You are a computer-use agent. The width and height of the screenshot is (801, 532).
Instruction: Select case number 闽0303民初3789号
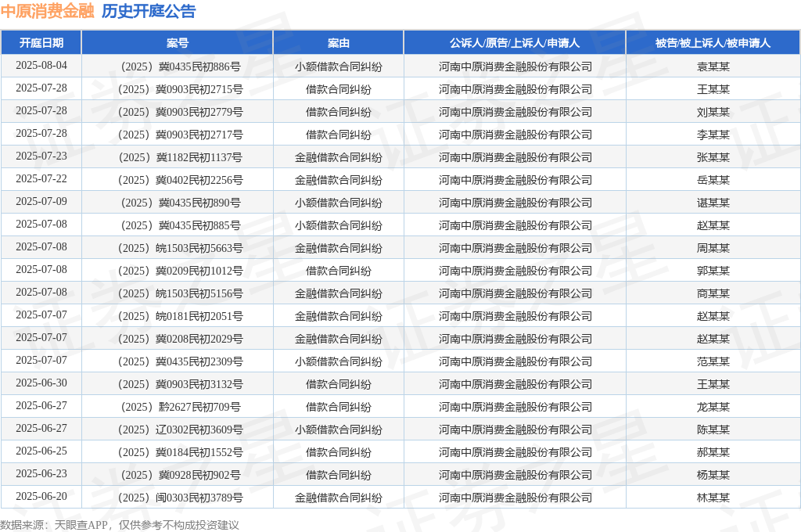coord(181,498)
